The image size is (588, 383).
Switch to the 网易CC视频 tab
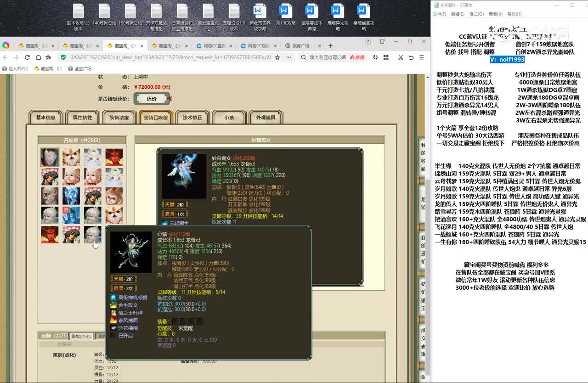click(258, 45)
